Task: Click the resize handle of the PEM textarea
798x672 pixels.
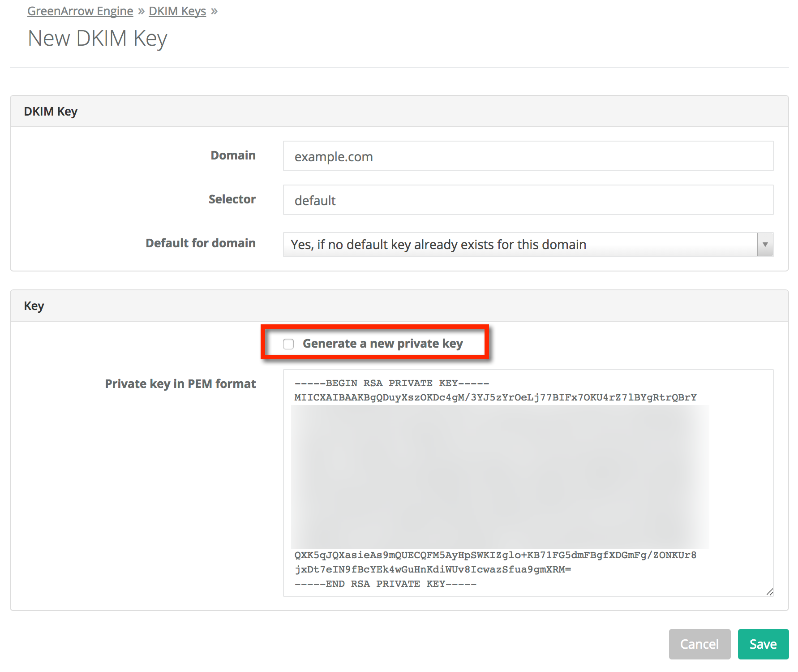Action: pyautogui.click(x=769, y=592)
